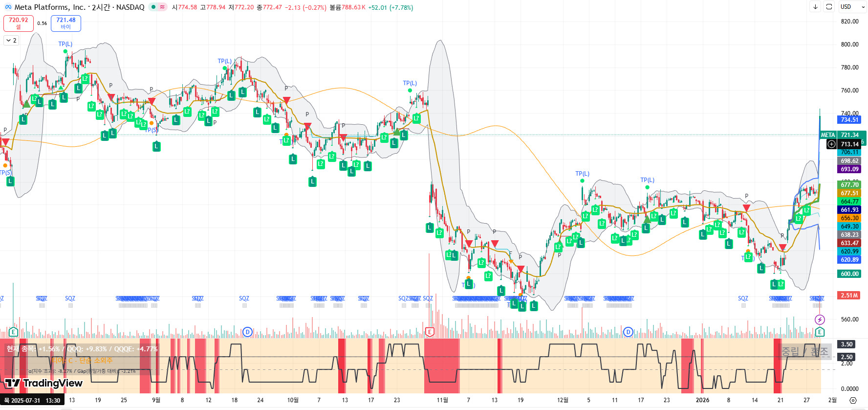
Task: Click the 12월 label on the time axis
Action: (563, 400)
